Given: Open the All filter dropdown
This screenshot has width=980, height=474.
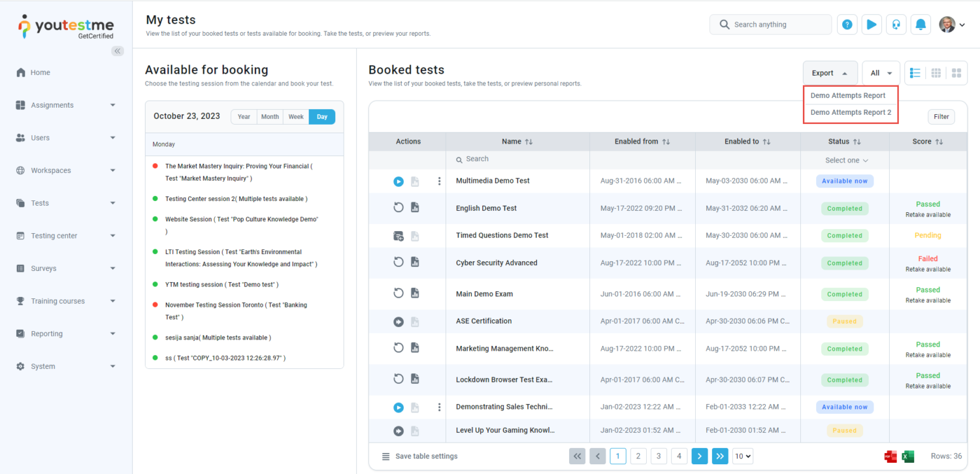Looking at the screenshot, I should (x=881, y=73).
